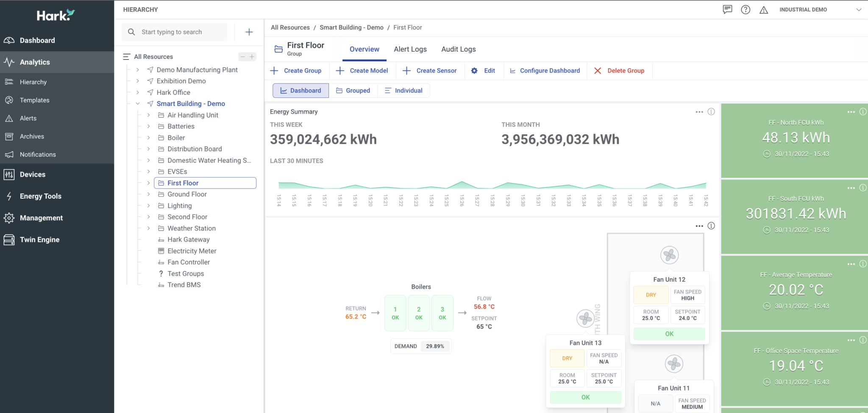The height and width of the screenshot is (413, 868).
Task: Select the Individual view option
Action: 403,90
